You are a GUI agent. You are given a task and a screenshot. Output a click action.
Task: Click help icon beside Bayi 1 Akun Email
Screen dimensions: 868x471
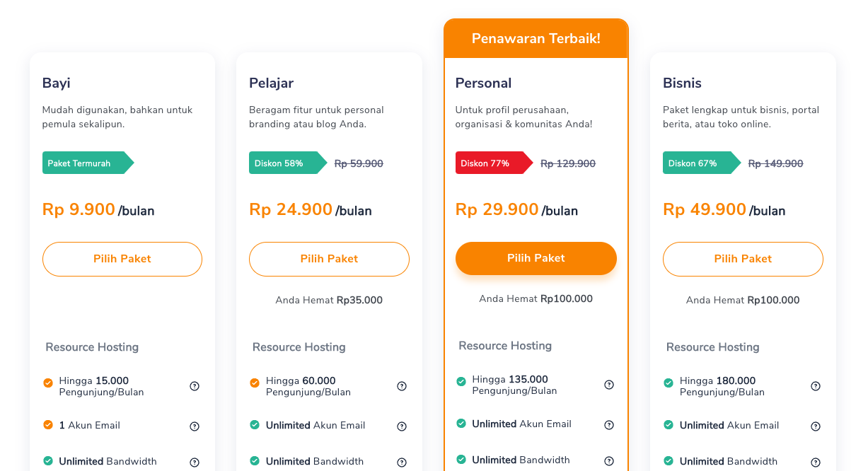pyautogui.click(x=195, y=426)
